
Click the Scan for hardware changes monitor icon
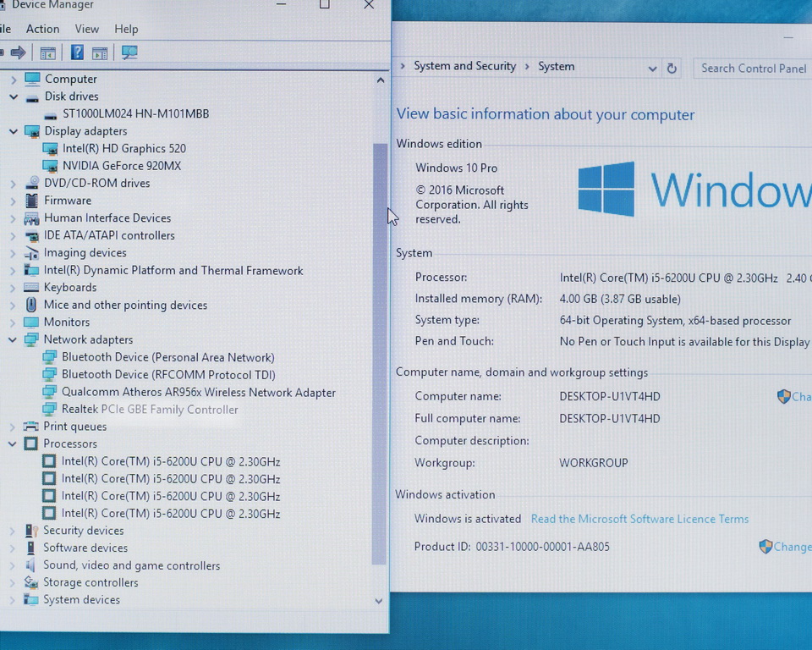click(x=129, y=52)
